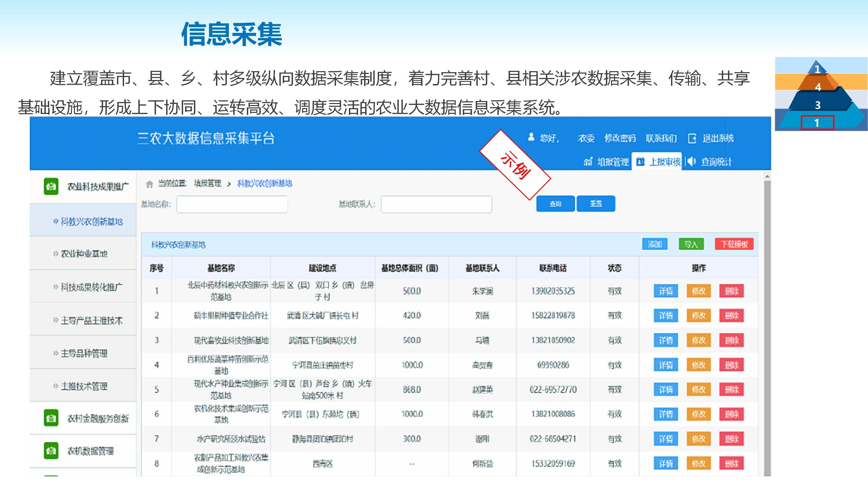Click the 填报管理 chart icon
The width and height of the screenshot is (868, 488).
point(588,162)
